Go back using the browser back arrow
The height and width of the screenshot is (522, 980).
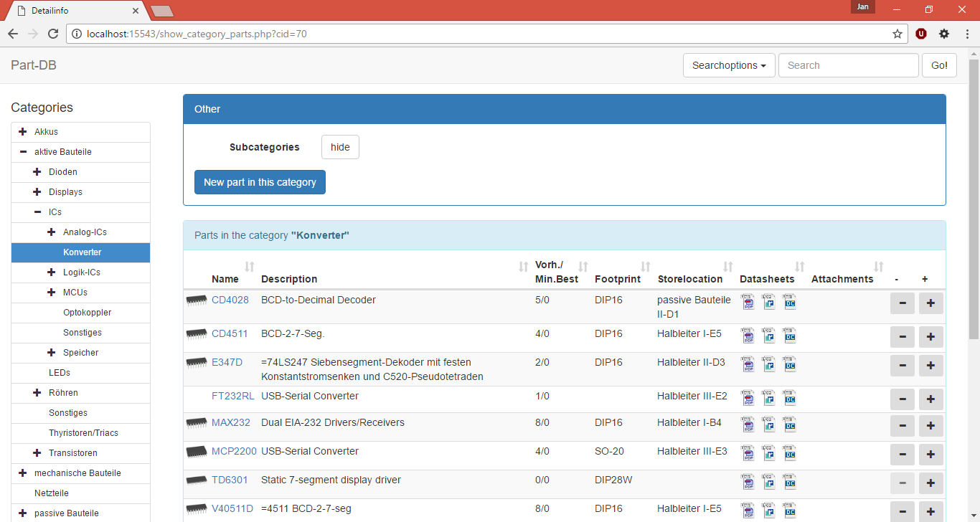click(13, 34)
